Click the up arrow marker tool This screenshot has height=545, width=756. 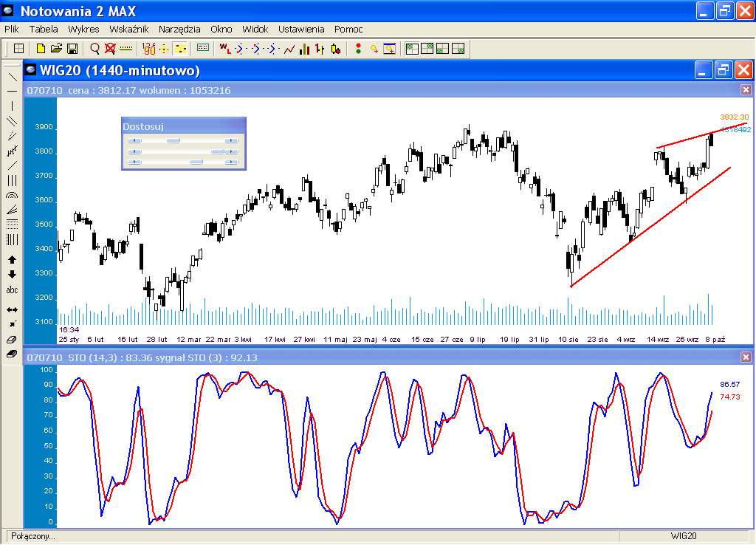(x=12, y=259)
